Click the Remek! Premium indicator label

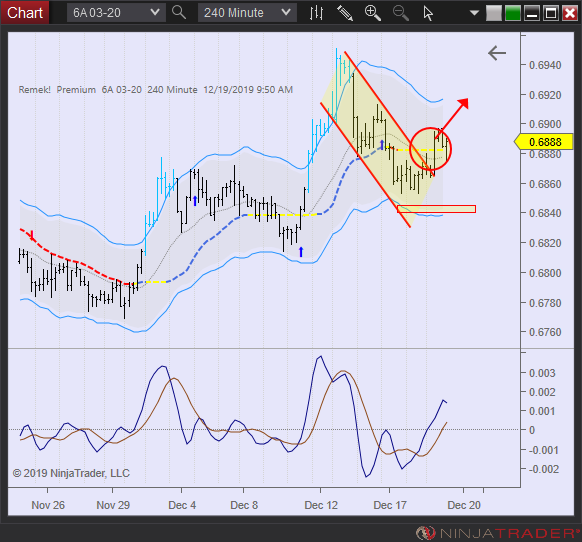click(x=57, y=90)
